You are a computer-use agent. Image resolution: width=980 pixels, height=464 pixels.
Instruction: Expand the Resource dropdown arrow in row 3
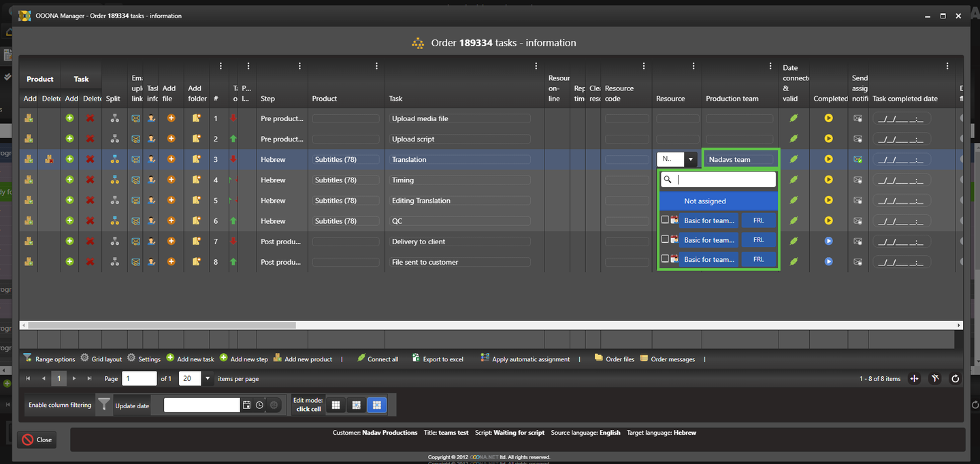(690, 159)
